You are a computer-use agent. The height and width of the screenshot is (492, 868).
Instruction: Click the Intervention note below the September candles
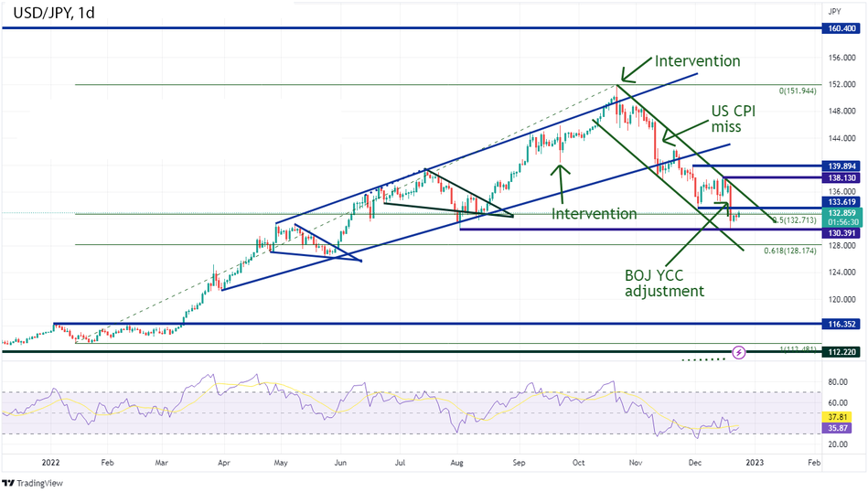(594, 214)
